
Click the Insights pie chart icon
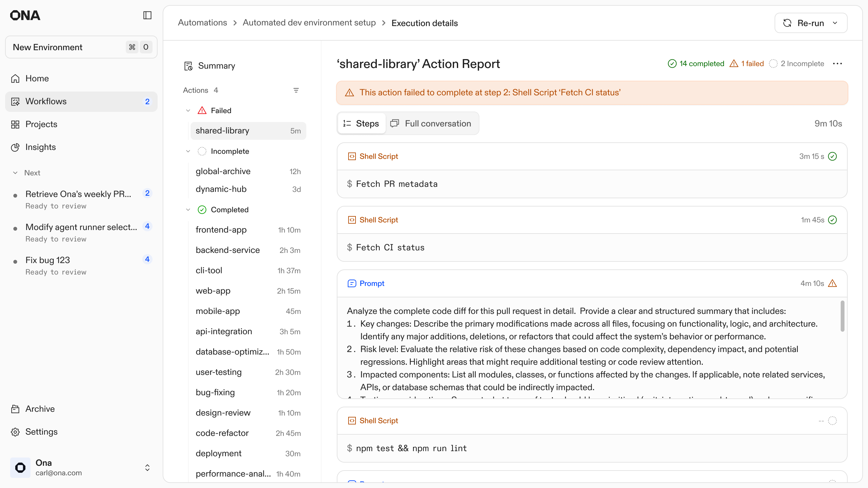tap(15, 147)
